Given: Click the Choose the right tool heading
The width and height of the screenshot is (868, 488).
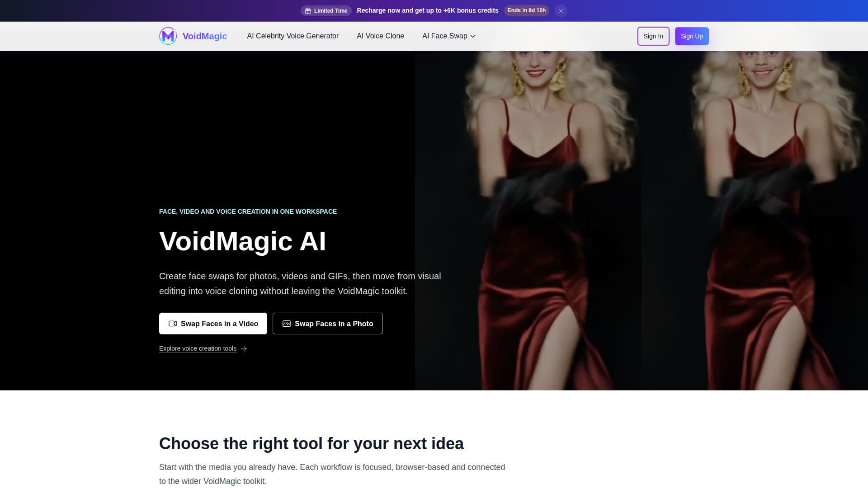Looking at the screenshot, I should click(311, 443).
